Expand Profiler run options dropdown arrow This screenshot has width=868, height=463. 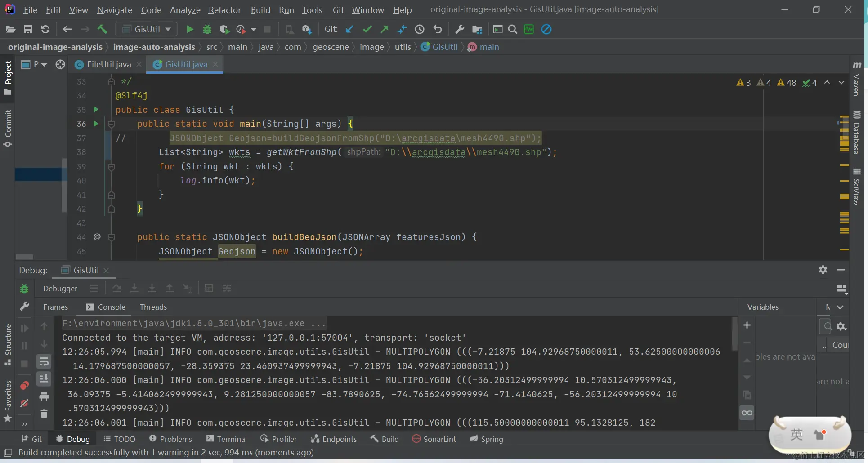[x=254, y=30]
